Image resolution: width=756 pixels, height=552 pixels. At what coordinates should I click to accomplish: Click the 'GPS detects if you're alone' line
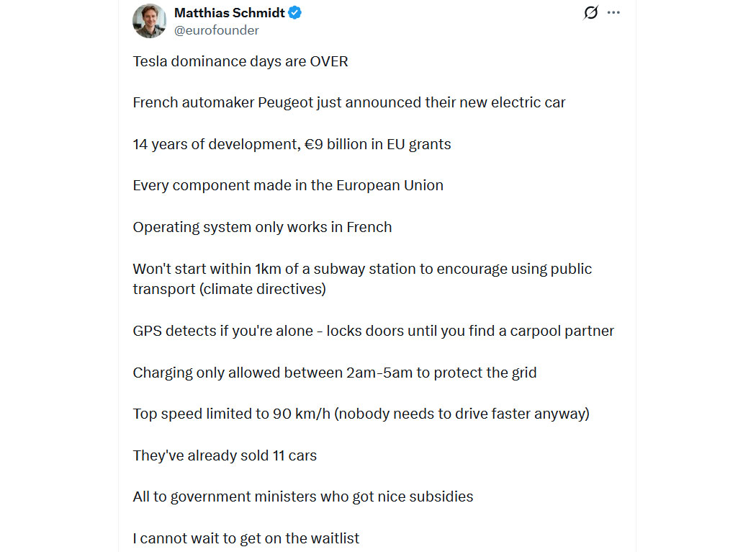(373, 331)
